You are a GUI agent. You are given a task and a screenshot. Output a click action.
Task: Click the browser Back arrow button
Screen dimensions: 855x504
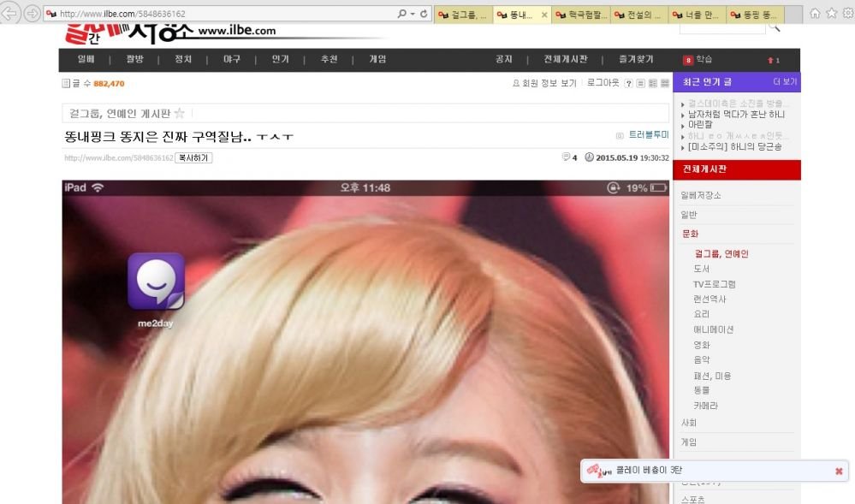pos(10,13)
